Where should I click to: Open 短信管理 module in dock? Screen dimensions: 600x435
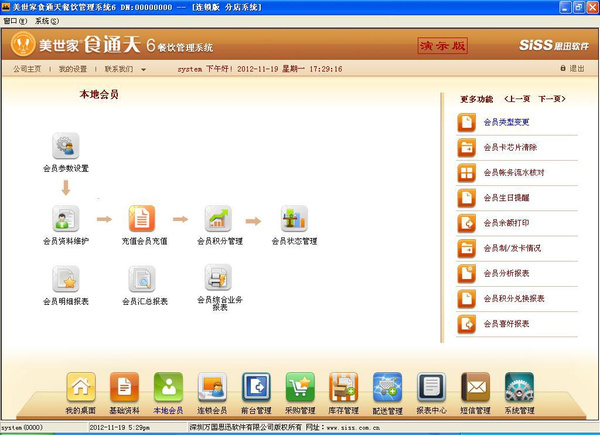[475, 387]
